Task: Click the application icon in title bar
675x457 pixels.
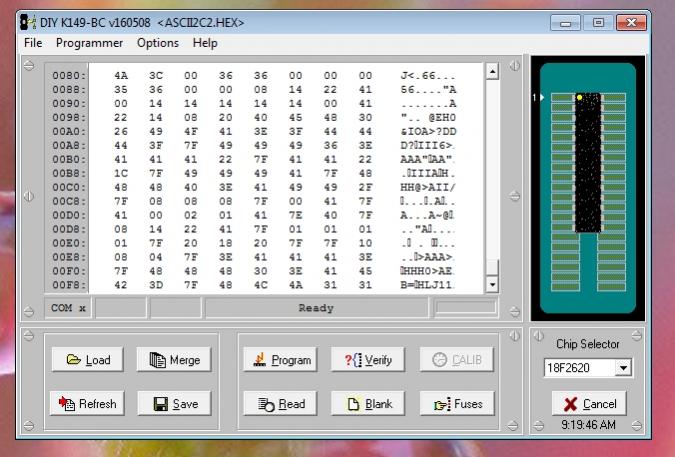Action: 28,22
